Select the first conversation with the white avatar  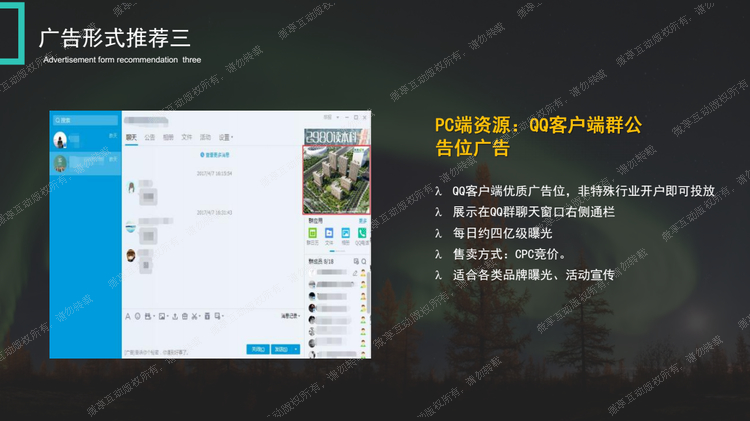[85, 140]
